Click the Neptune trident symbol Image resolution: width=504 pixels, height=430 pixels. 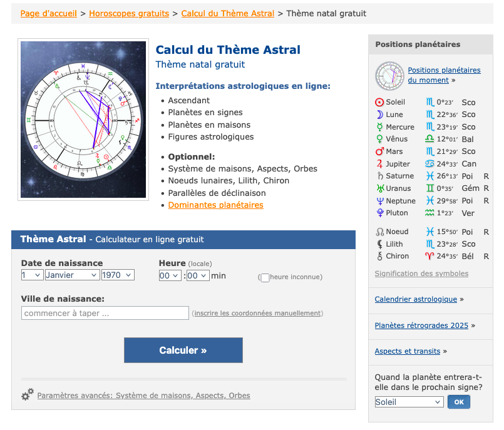381,200
